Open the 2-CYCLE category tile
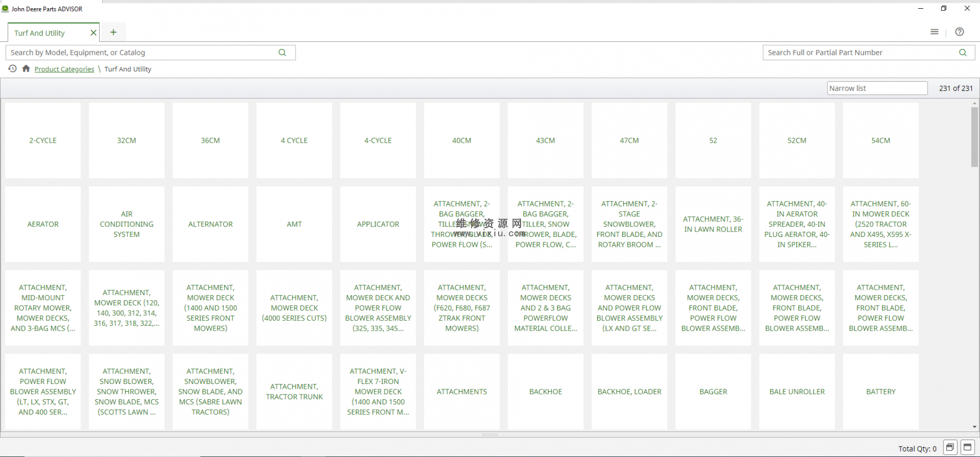980x457 pixels. (43, 141)
